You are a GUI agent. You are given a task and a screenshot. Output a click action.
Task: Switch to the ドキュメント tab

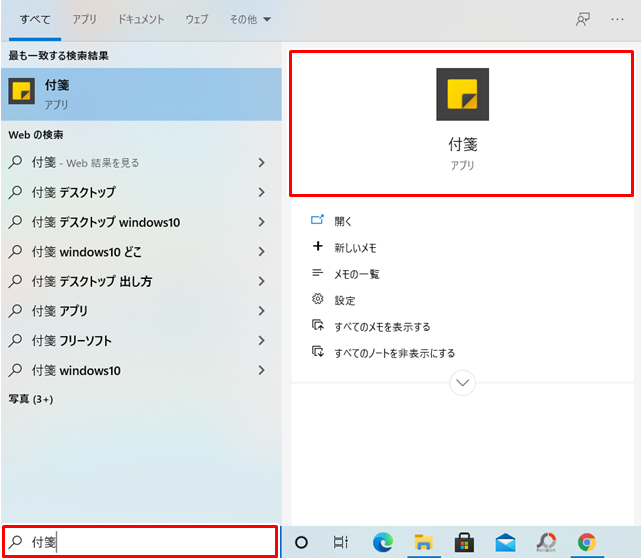click(141, 19)
